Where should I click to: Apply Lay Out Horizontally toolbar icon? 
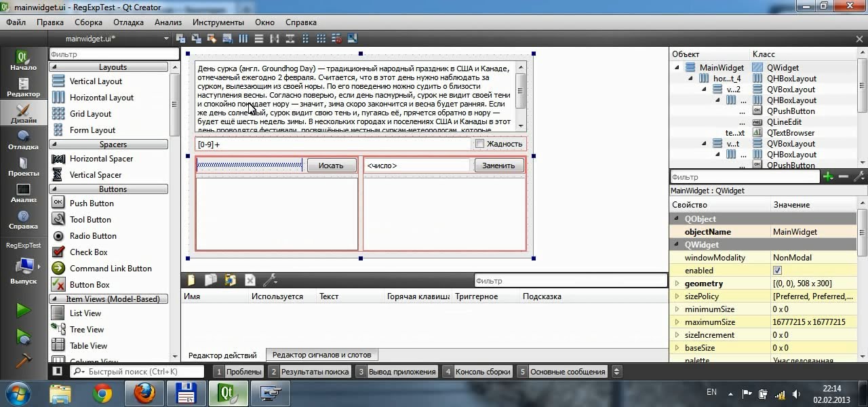pos(243,39)
